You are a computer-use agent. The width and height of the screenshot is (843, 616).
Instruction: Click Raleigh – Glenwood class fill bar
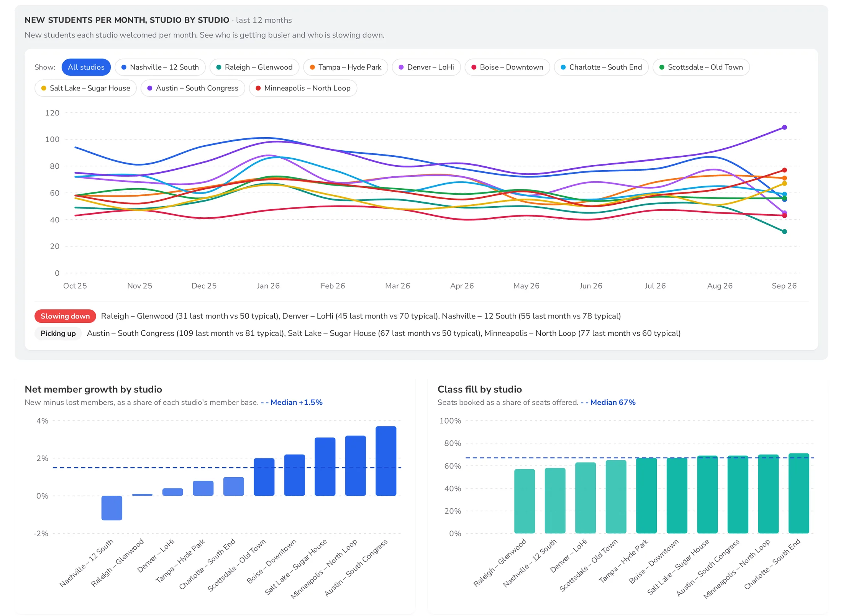[x=525, y=501]
